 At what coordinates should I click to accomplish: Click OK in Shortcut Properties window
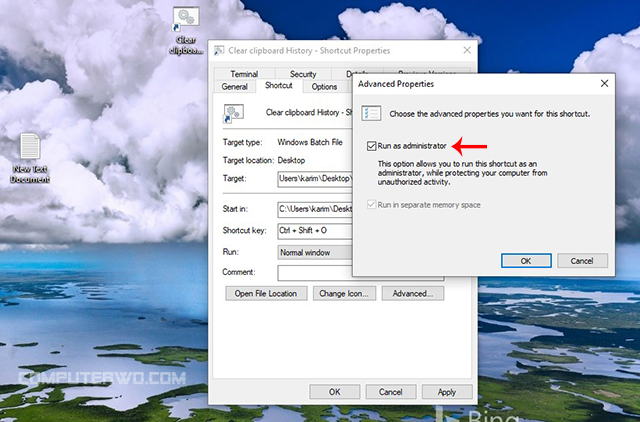coord(335,392)
